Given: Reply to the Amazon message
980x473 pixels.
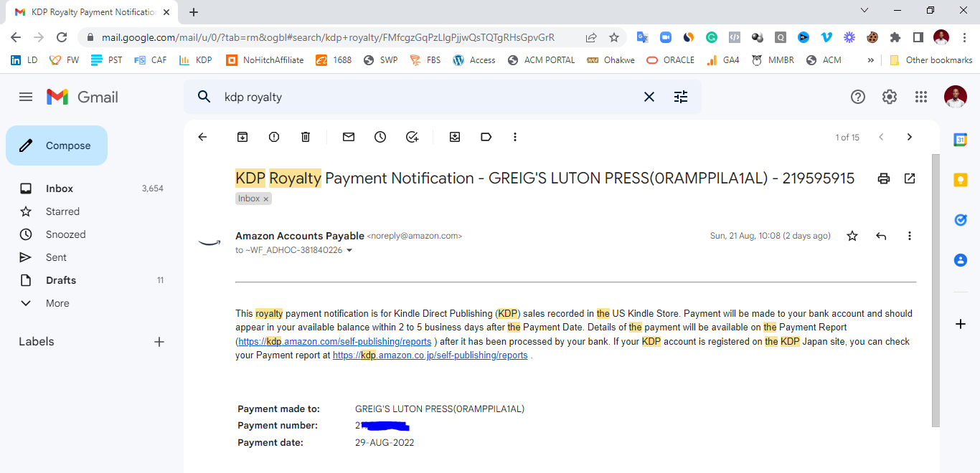Looking at the screenshot, I should 881,236.
